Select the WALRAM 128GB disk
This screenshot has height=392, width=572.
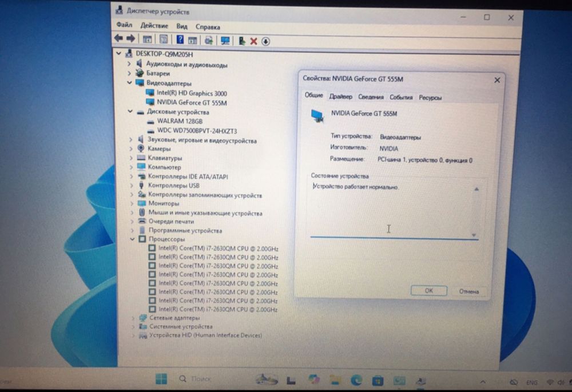point(180,121)
